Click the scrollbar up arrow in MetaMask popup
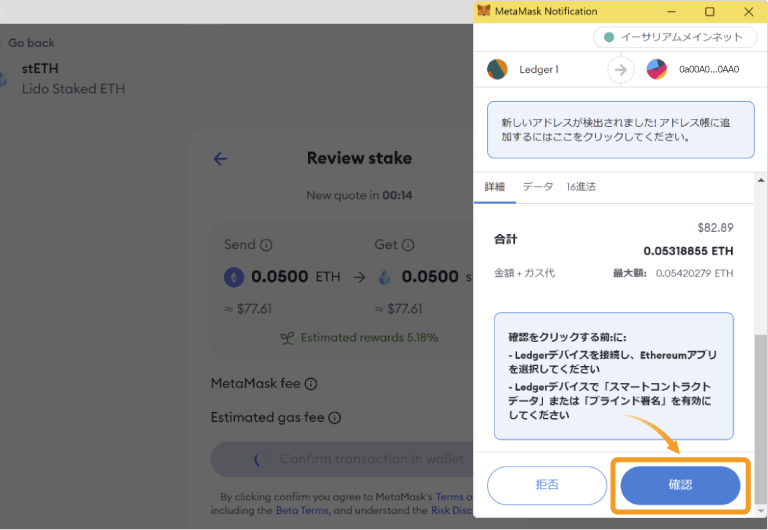This screenshot has height=530, width=768. [x=761, y=180]
